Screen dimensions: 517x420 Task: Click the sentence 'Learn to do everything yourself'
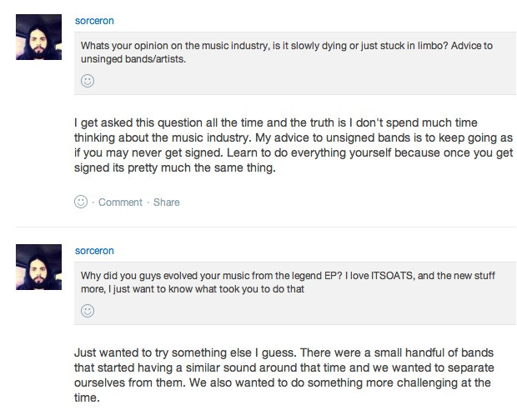(250, 153)
